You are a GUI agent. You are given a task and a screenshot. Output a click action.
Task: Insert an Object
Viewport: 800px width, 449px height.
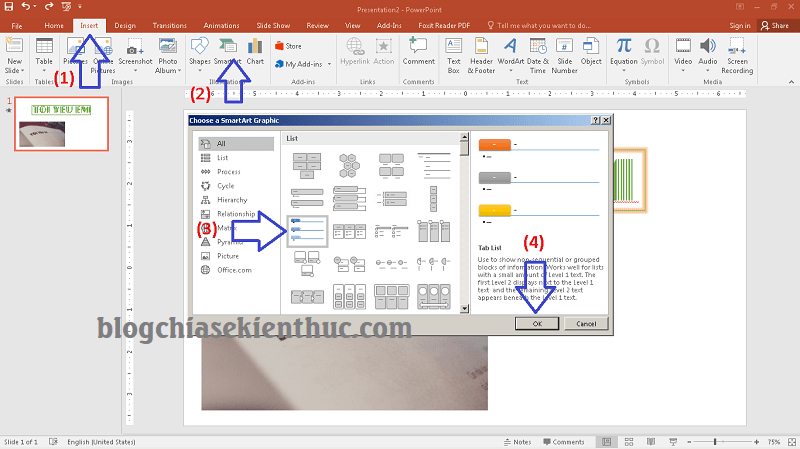point(591,52)
